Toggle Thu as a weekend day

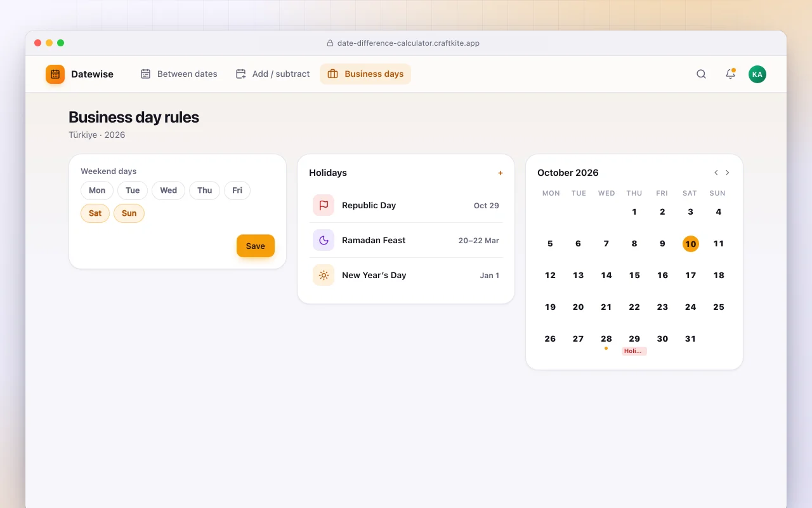coord(205,190)
